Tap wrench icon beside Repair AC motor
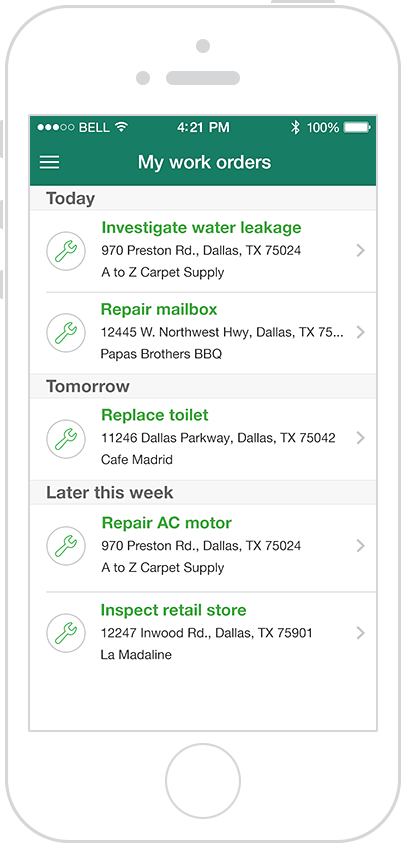The width and height of the screenshot is (401, 843). [x=66, y=546]
